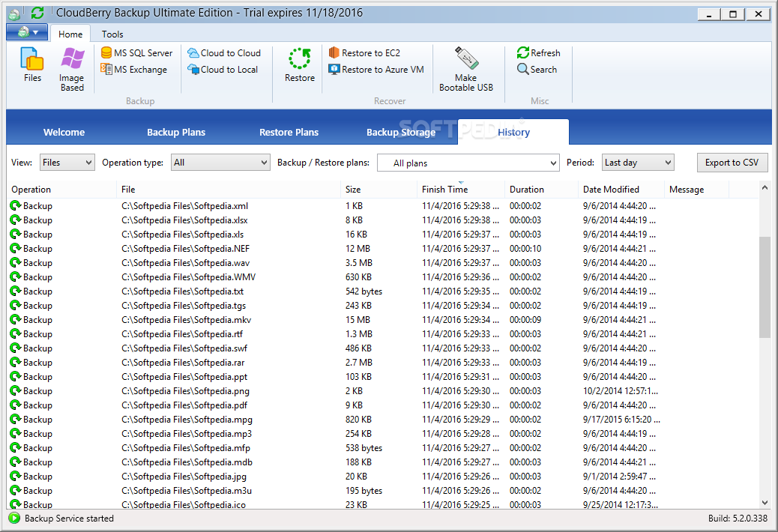Viewport: 778px width, 532px height.
Task: Open the Welcome tab
Action: [x=64, y=133]
